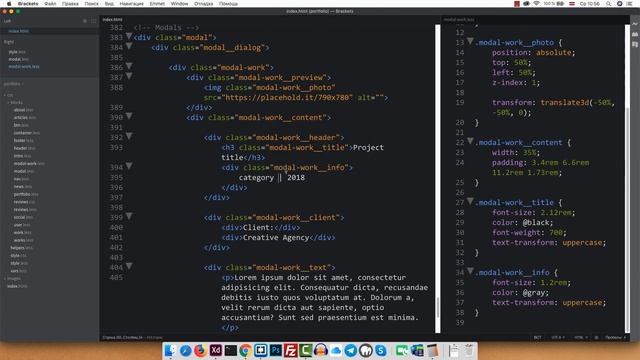Image resolution: width=640 pixels, height=360 pixels.
Task: Click the sidebar split view icon
Action: [93, 21]
